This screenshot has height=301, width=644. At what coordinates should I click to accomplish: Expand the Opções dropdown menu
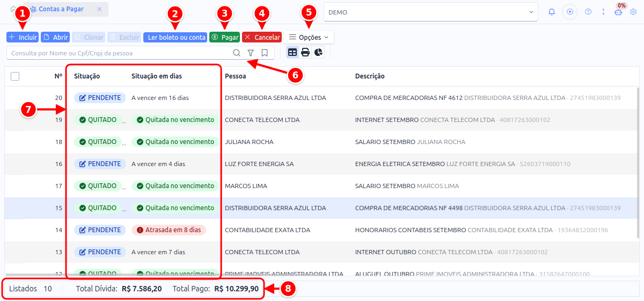click(309, 37)
